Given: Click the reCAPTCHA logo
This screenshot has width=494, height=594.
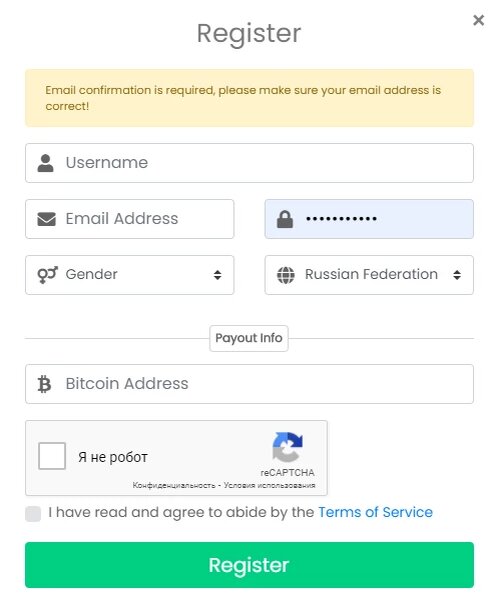Looking at the screenshot, I should [x=288, y=447].
